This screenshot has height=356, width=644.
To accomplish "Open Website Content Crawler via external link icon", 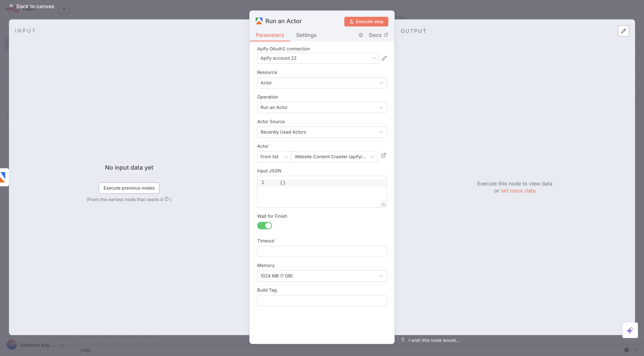I will pyautogui.click(x=384, y=155).
